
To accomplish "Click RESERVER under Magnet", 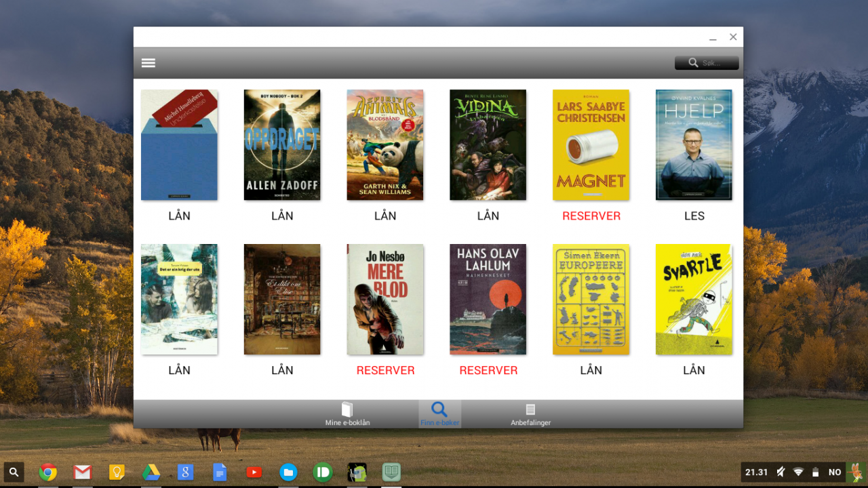I will [x=591, y=216].
